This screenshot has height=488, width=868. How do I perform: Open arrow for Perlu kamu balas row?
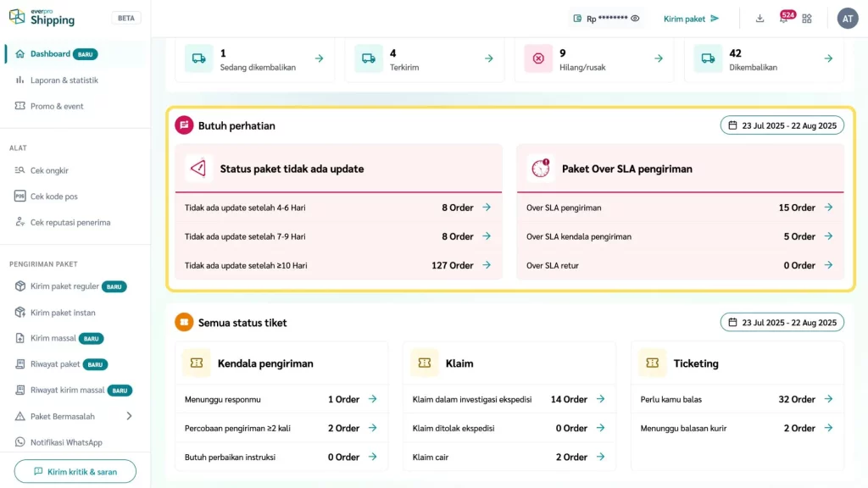click(x=828, y=399)
